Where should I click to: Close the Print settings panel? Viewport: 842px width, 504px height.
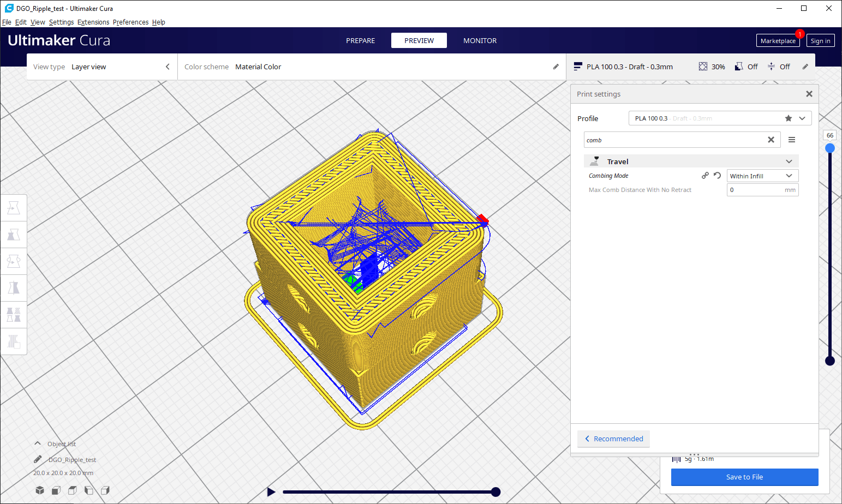click(x=809, y=94)
